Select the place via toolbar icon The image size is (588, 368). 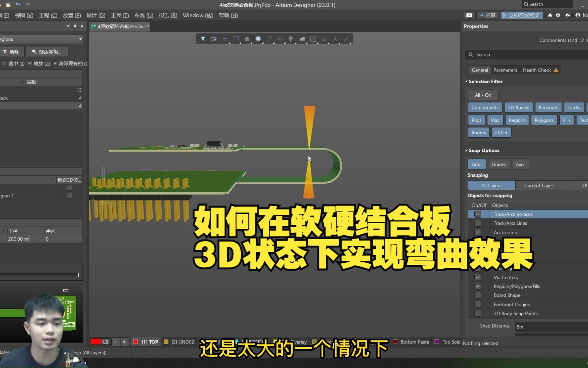(291, 39)
